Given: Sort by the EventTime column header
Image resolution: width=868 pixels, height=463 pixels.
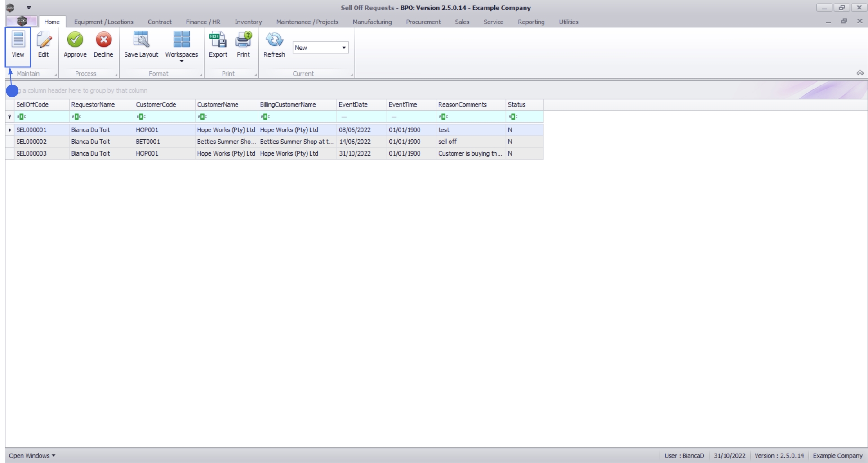Looking at the screenshot, I should (411, 105).
